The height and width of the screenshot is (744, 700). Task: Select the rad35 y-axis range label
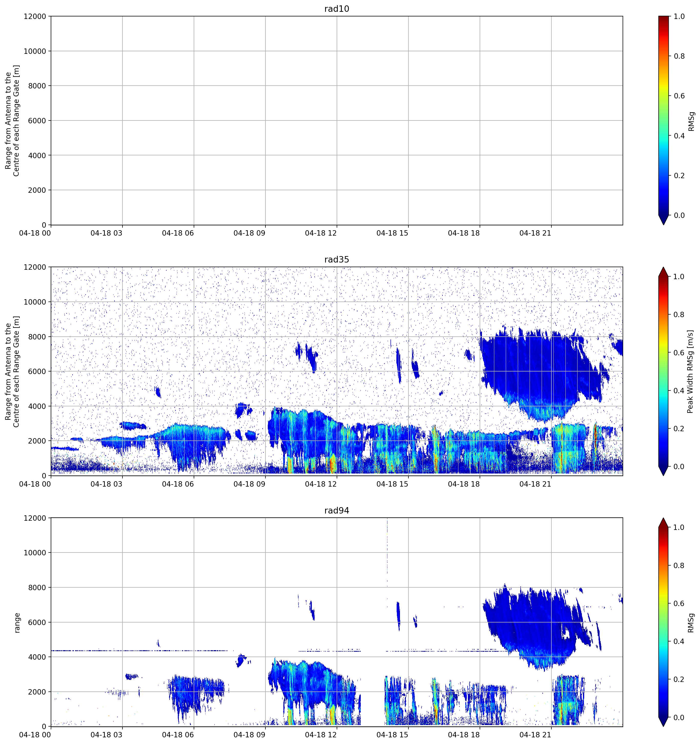[12, 371]
